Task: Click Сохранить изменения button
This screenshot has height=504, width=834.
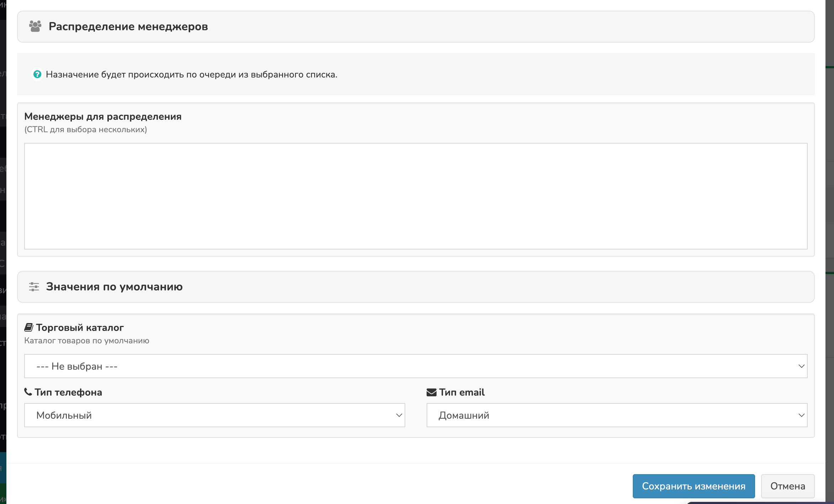Action: [x=693, y=486]
